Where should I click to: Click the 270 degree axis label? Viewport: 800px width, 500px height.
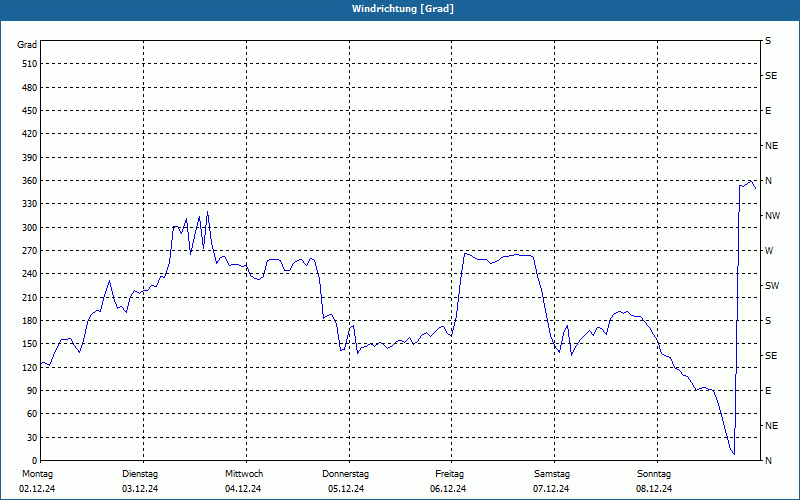[x=30, y=251]
